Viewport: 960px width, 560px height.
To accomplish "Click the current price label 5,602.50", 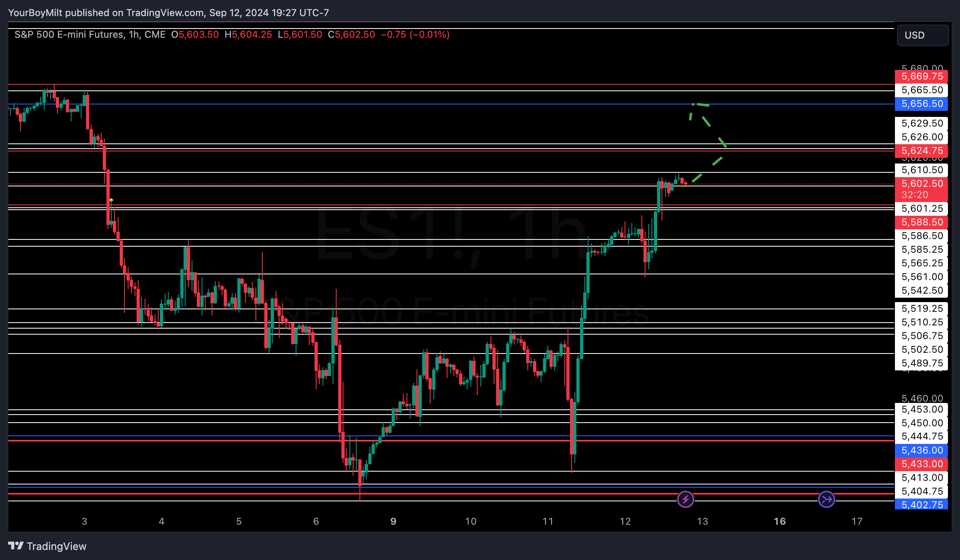I will [921, 184].
